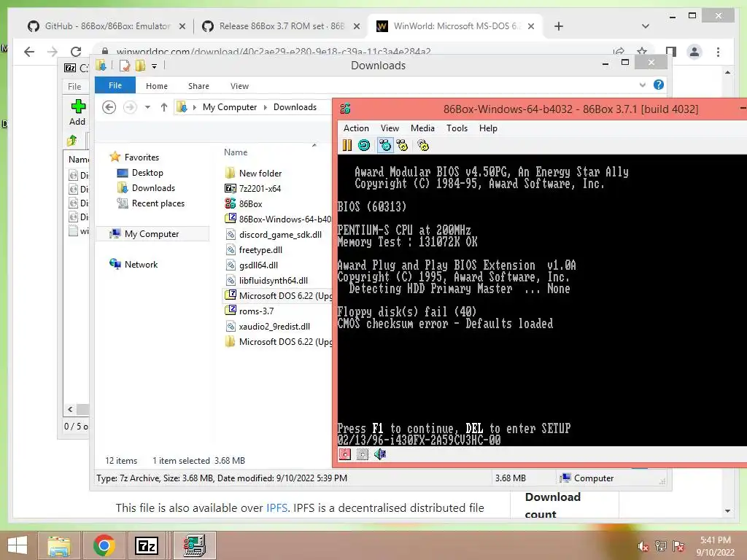The height and width of the screenshot is (560, 747).
Task: Open the View menu in 86Box
Action: click(390, 128)
